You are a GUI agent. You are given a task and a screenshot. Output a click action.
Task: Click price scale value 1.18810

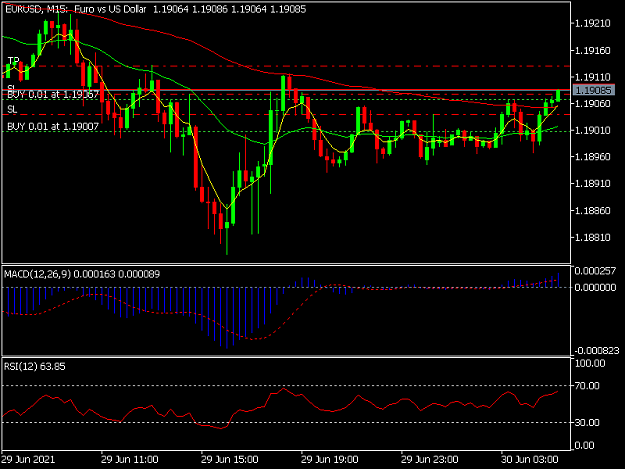point(592,237)
